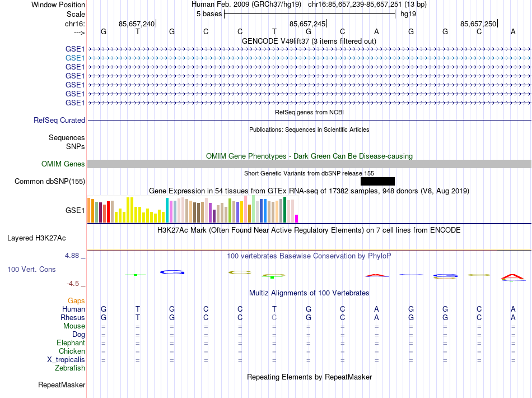Screen dimensions: 532x398
Task: Click Multiz Alignments of 100 Vertebrates title
Action: [x=309, y=293]
